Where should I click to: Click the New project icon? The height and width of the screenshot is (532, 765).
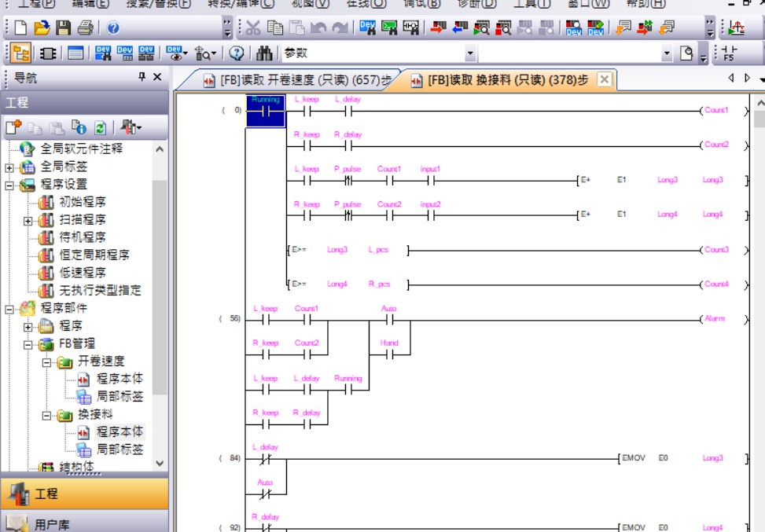[x=20, y=28]
